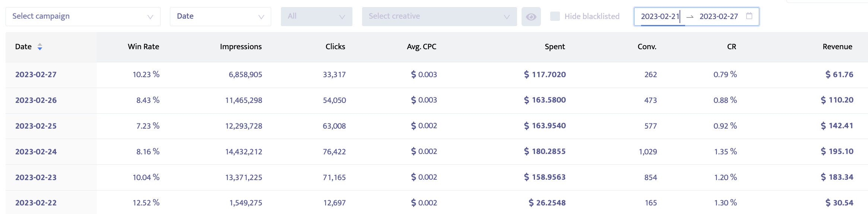Expand the Date grouping dropdown

point(220,16)
